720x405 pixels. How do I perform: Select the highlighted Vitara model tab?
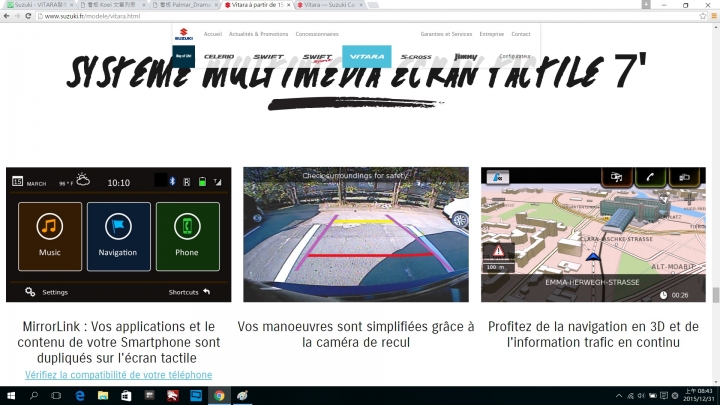(x=367, y=56)
